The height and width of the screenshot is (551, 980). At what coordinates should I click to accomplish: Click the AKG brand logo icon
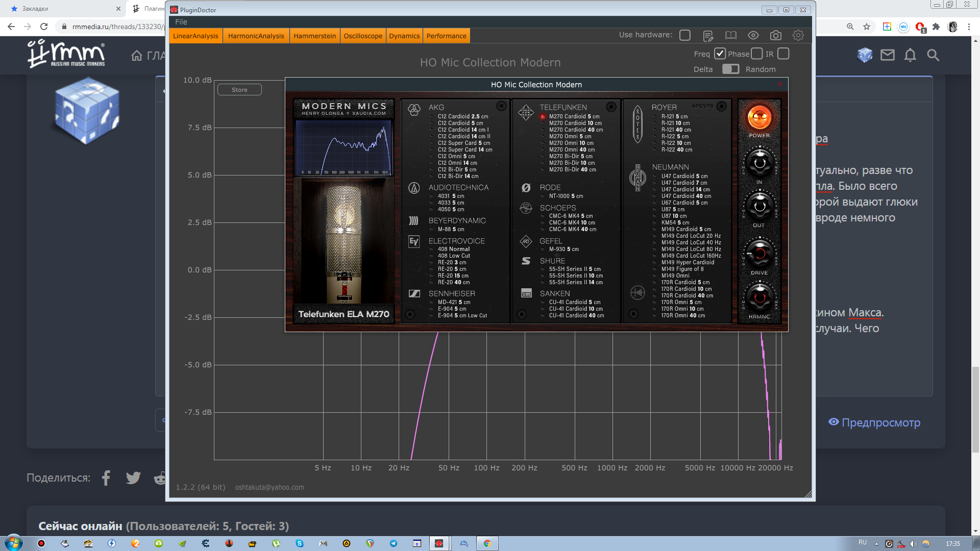[414, 109]
